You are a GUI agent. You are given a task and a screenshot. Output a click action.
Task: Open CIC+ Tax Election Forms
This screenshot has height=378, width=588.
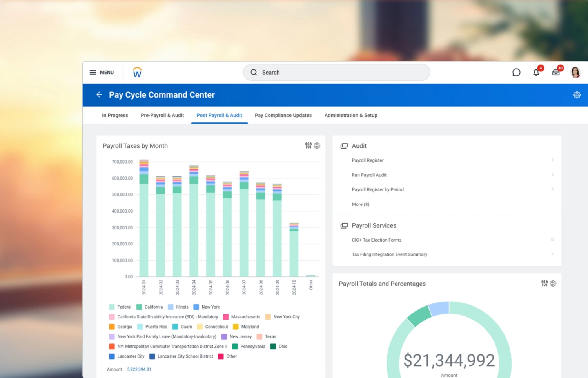pyautogui.click(x=376, y=240)
